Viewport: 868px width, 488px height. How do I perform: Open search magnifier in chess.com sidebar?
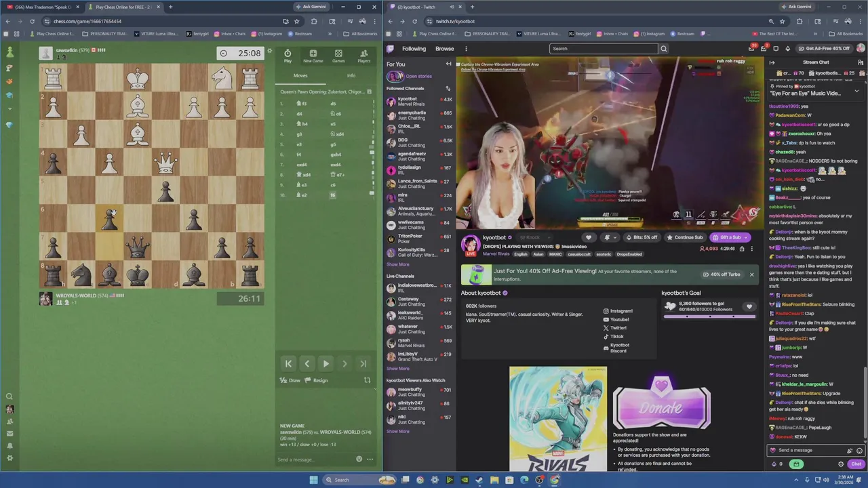[x=9, y=396]
